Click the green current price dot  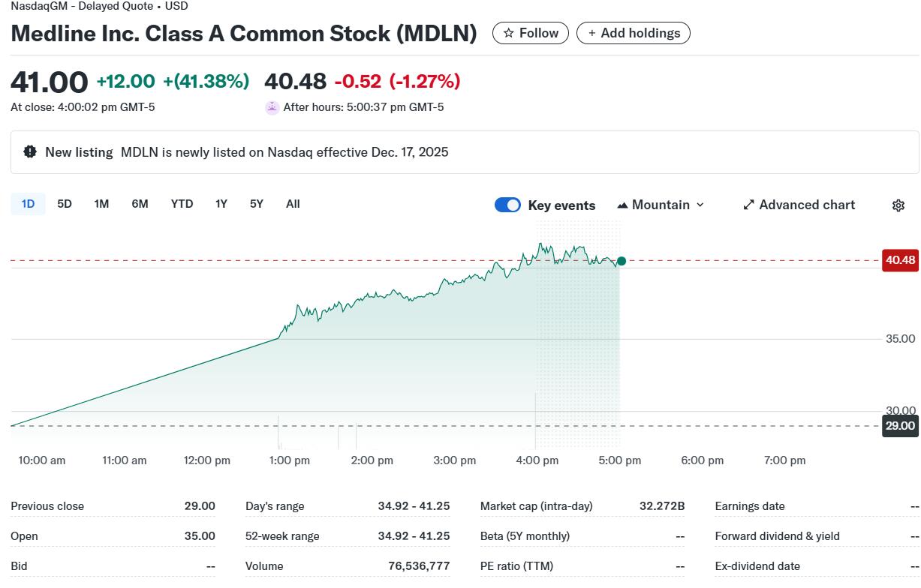[x=621, y=261]
